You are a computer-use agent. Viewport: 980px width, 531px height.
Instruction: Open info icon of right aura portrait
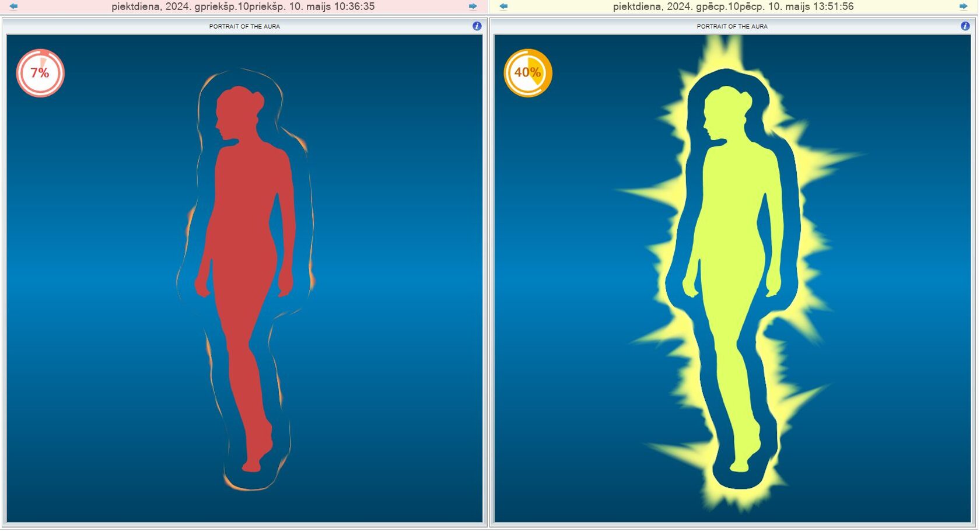[x=965, y=26]
